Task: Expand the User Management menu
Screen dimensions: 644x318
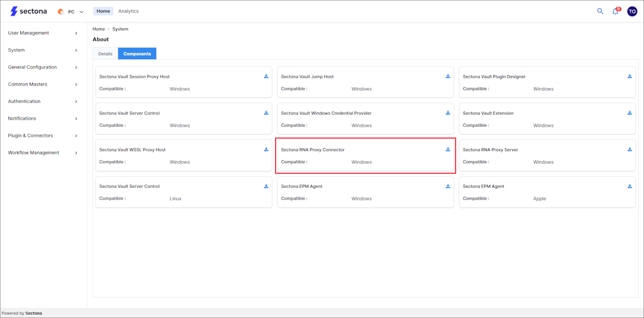Action: tap(43, 33)
